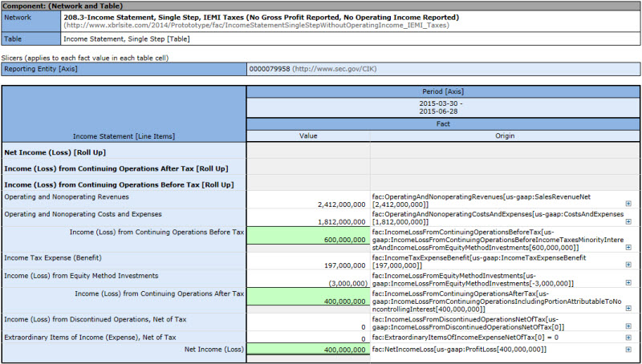
Task: Select the (3,000,000) equity method value
Action: coord(348,284)
